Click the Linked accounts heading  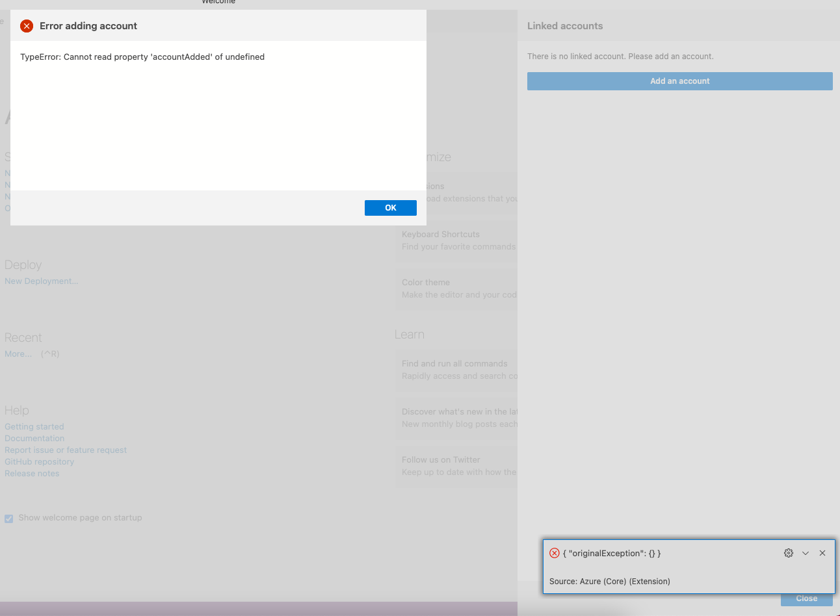[565, 26]
